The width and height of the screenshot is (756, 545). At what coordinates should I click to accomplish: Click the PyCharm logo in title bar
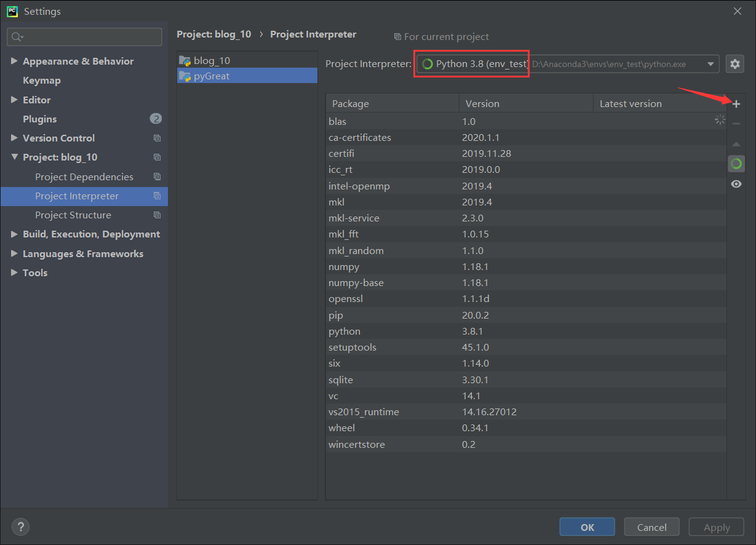coord(12,11)
